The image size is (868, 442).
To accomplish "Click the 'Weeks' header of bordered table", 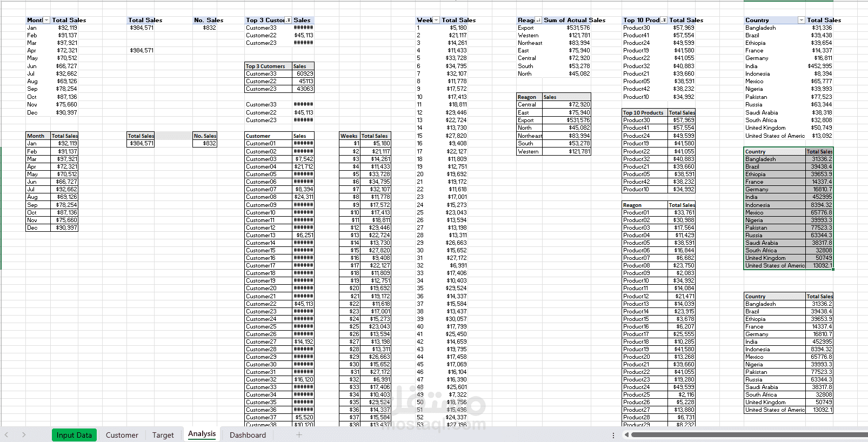I will point(349,136).
